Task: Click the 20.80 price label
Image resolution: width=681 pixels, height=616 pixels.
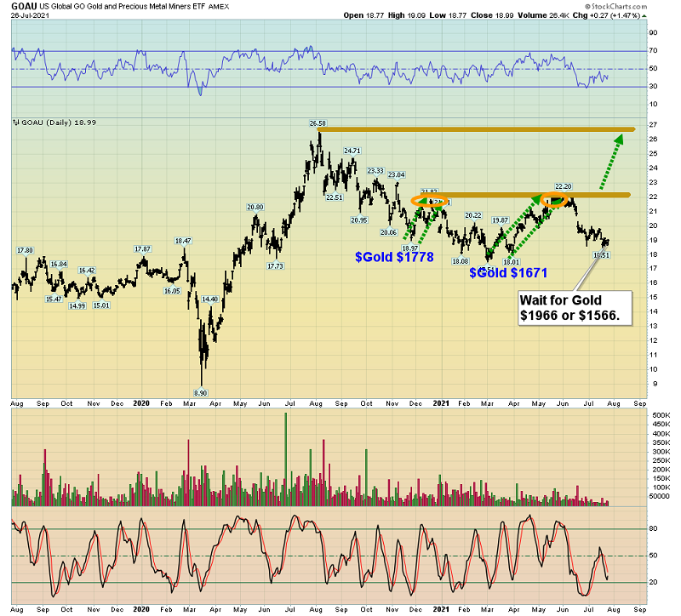Action: pyautogui.click(x=255, y=207)
